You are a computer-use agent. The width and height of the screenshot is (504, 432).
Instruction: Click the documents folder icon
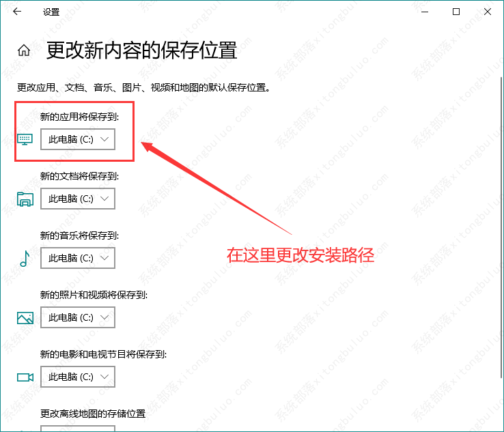(25, 199)
